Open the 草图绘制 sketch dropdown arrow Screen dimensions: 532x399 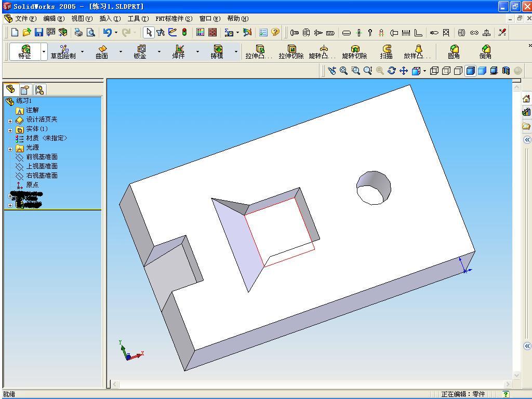82,52
